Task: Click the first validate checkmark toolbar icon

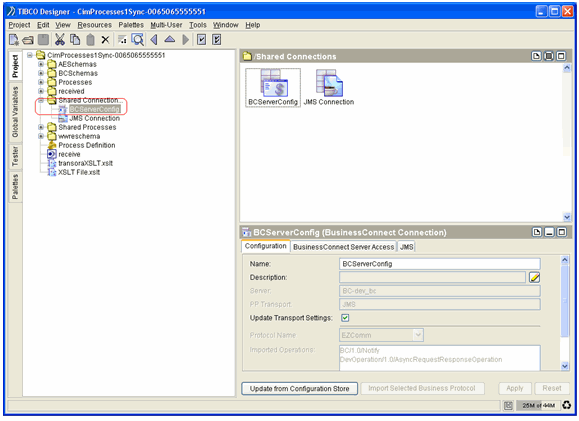Action: click(x=201, y=40)
